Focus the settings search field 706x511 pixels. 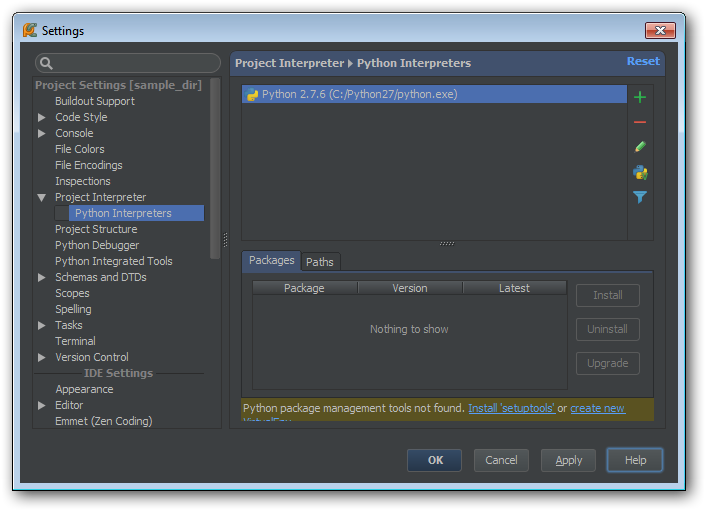click(x=128, y=63)
